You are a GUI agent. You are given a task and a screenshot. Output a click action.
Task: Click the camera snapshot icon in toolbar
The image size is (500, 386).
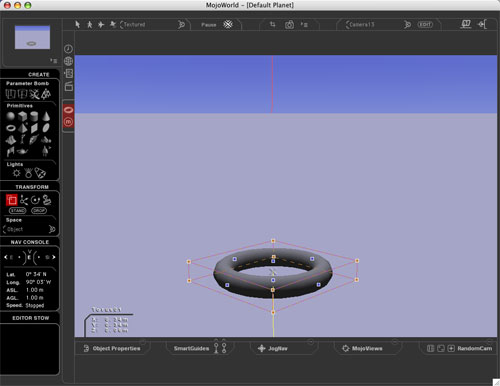coord(289,25)
